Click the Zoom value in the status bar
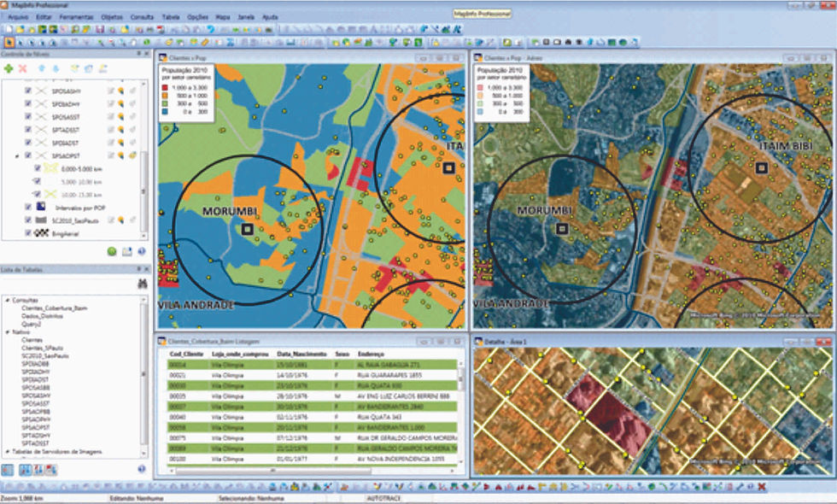This screenshot has height=504, width=837. pyautogui.click(x=23, y=498)
